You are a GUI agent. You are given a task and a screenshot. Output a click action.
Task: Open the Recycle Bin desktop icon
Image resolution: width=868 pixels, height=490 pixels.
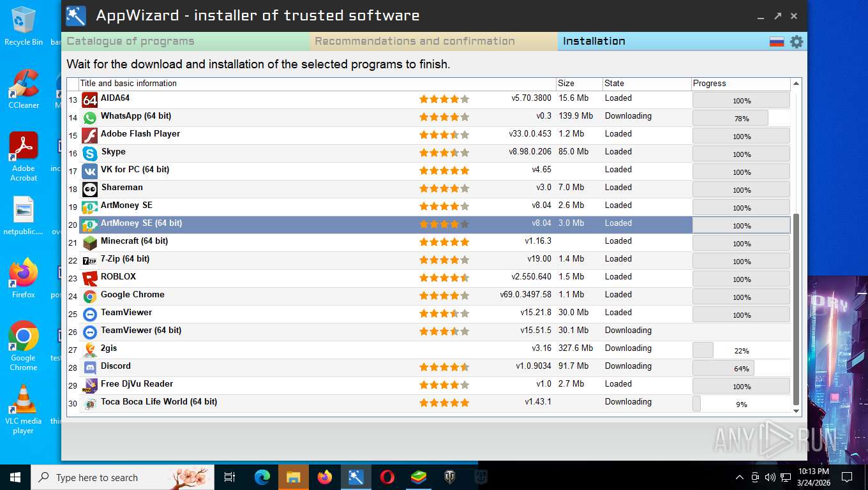coord(24,26)
